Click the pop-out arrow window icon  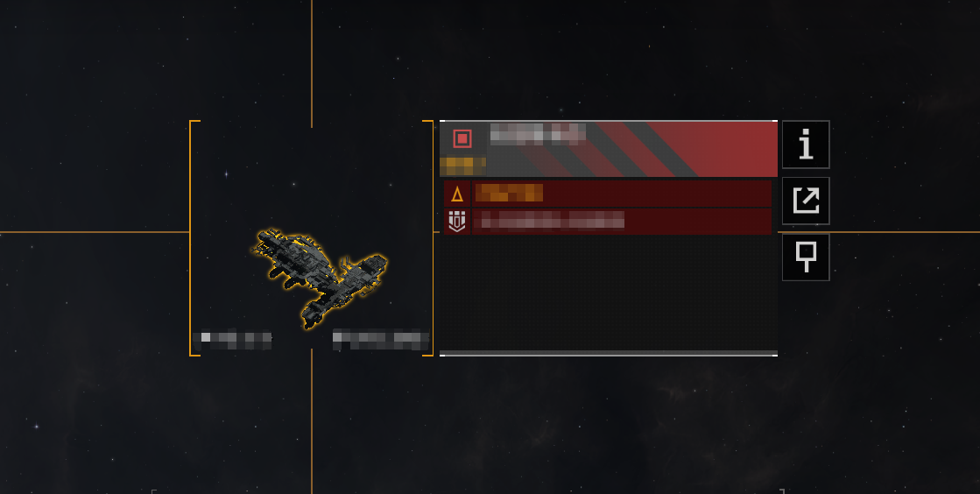tap(806, 201)
